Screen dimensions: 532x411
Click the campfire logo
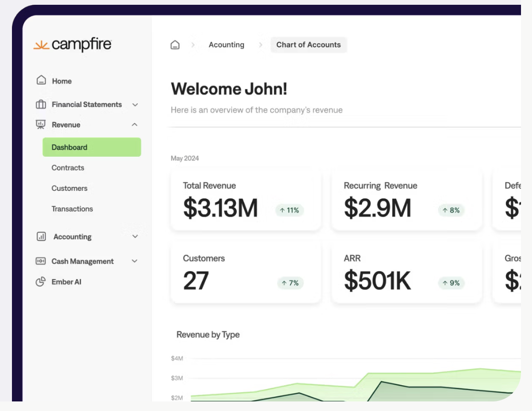(x=73, y=45)
